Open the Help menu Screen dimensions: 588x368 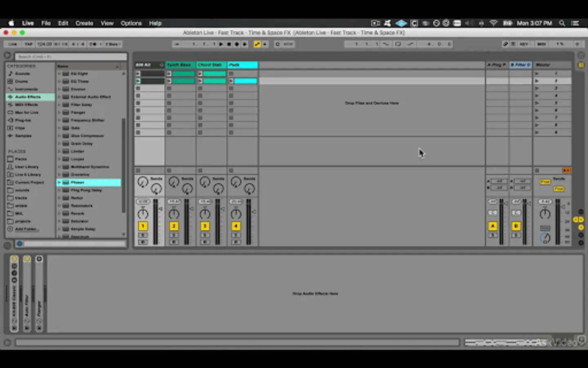tap(155, 23)
